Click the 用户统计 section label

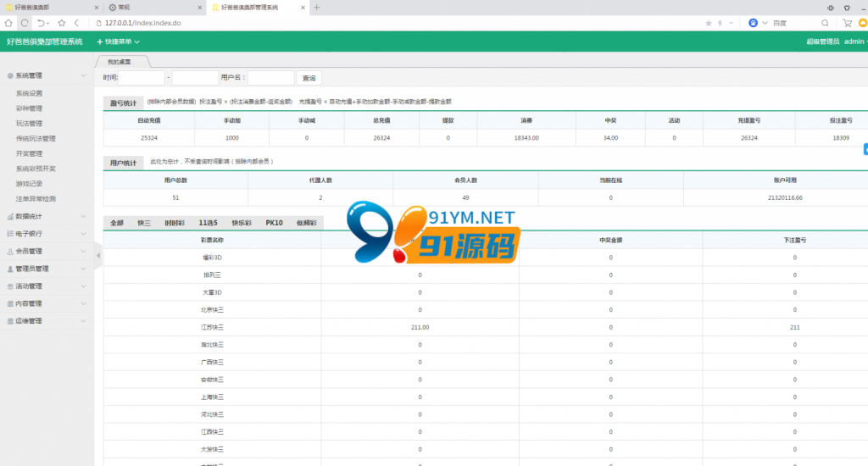coord(123,163)
